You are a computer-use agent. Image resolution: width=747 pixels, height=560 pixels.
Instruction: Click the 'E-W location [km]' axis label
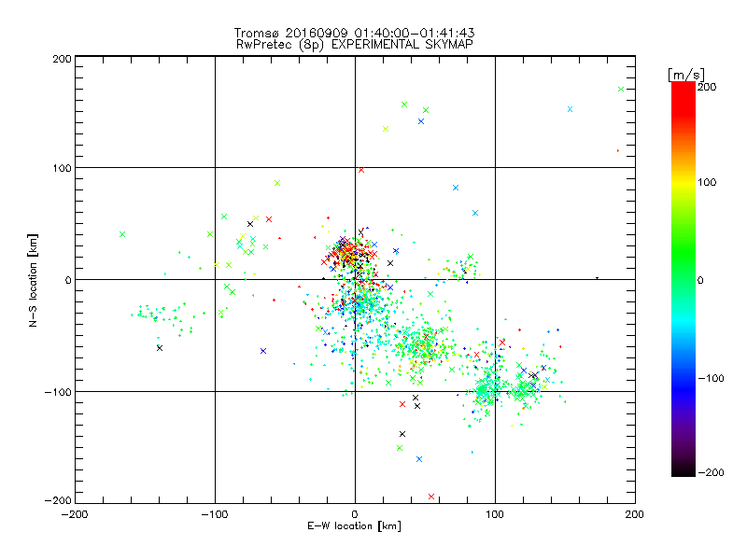(354, 525)
